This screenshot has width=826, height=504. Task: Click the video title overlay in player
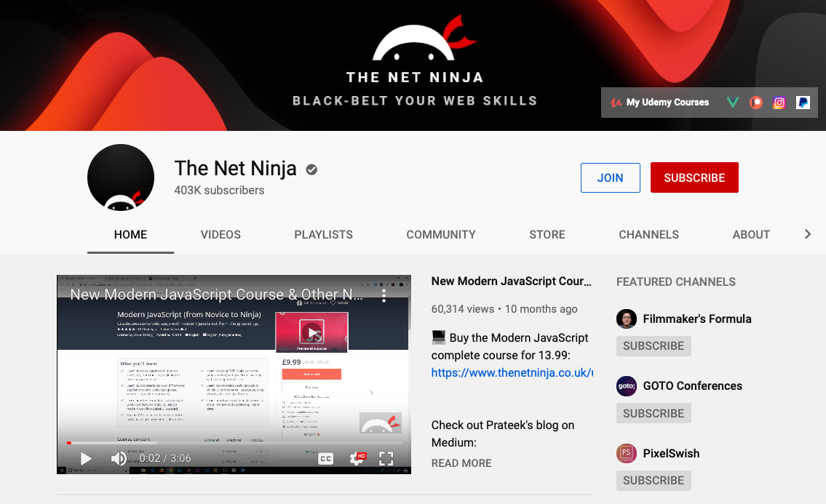217,295
